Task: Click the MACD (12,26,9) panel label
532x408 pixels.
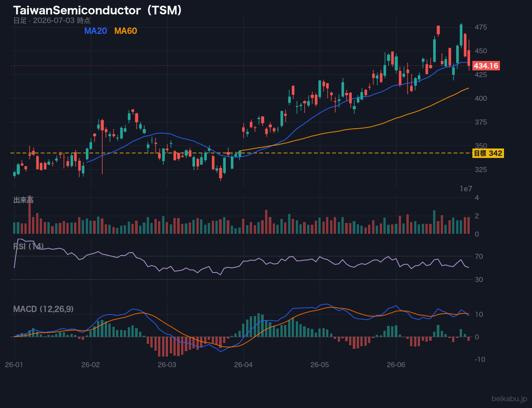Action: point(43,309)
